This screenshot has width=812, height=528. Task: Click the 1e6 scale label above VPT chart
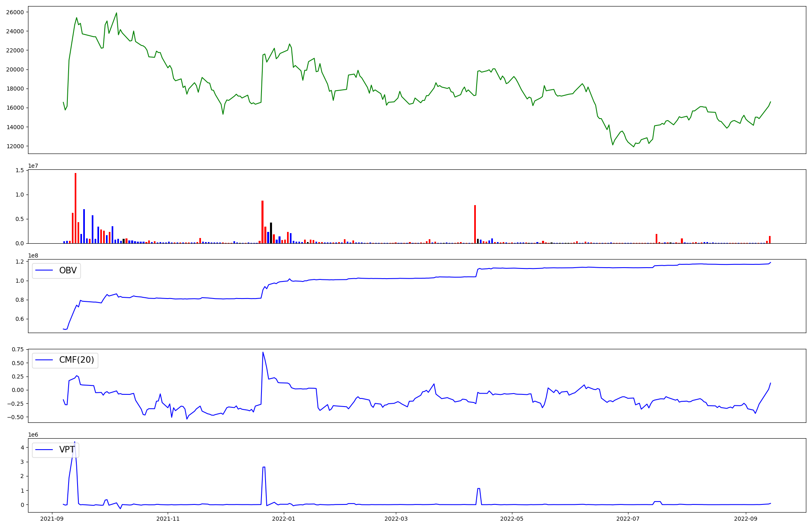[33, 435]
